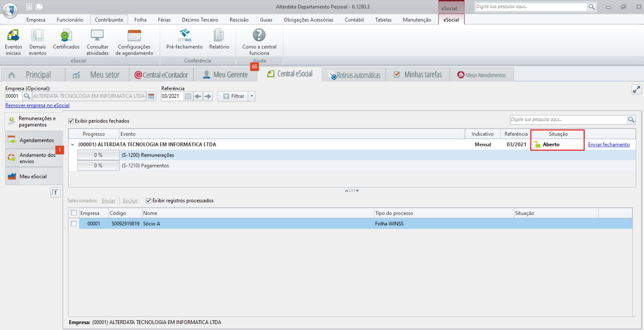Click the Situação column header in events grid
The image size is (644, 330).
tap(558, 134)
